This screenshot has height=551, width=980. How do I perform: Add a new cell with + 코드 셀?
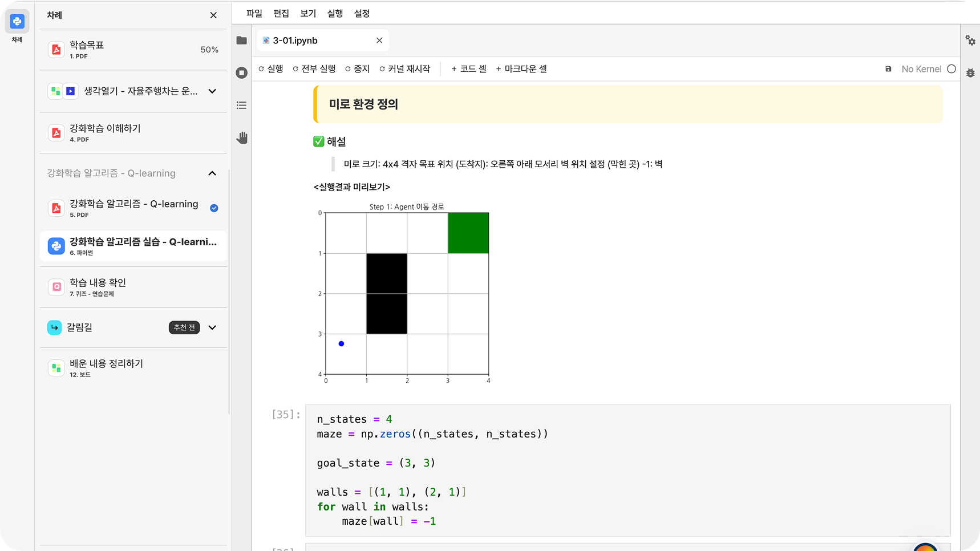click(468, 69)
